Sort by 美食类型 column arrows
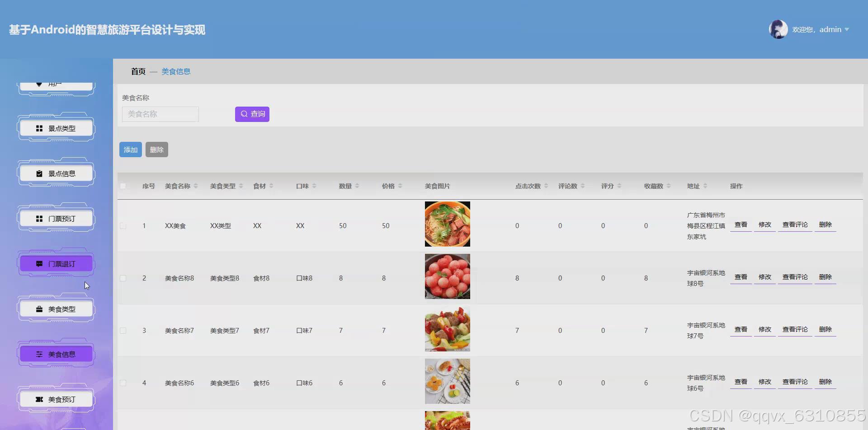The image size is (868, 430). click(241, 186)
